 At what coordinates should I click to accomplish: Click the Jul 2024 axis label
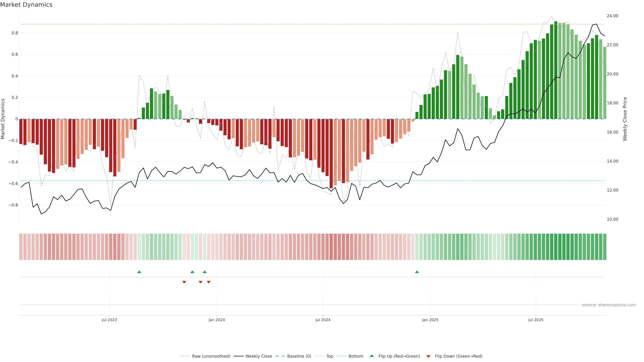click(323, 320)
